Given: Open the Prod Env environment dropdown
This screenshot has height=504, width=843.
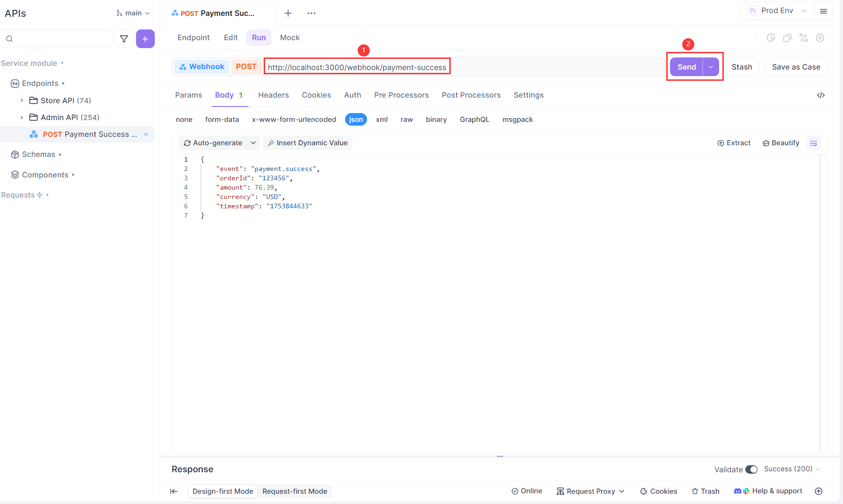Looking at the screenshot, I should [x=778, y=11].
